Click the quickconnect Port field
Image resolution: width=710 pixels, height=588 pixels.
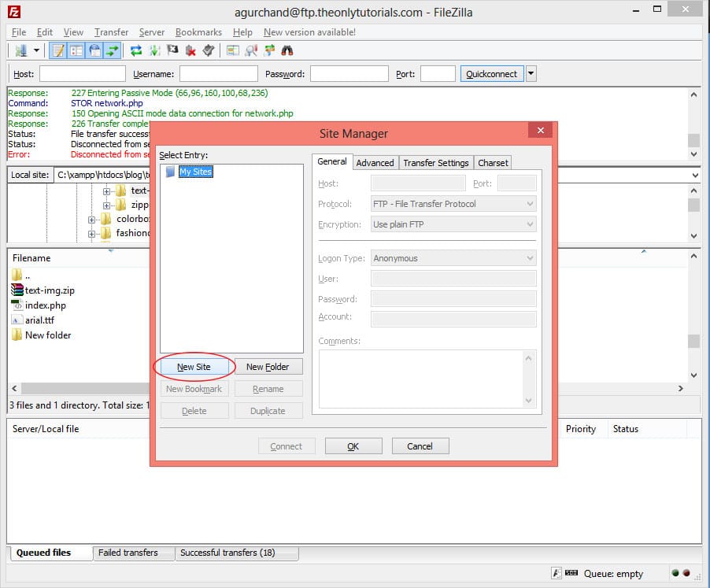click(438, 74)
